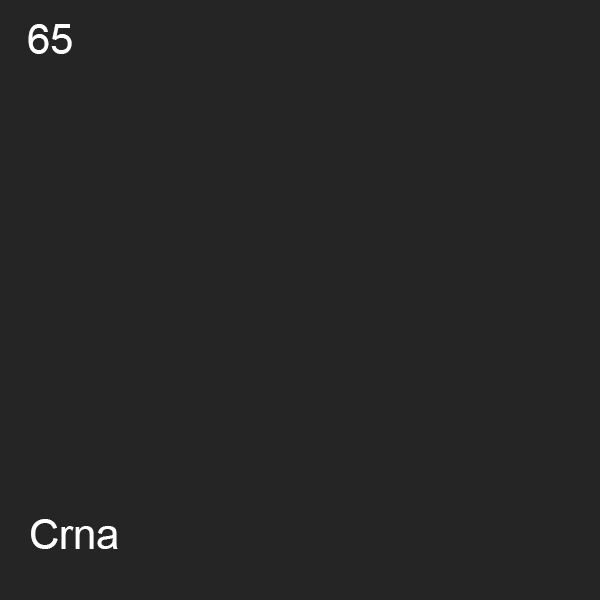Click the center of the black swatch
Screen dimensions: 600x600
[300, 300]
